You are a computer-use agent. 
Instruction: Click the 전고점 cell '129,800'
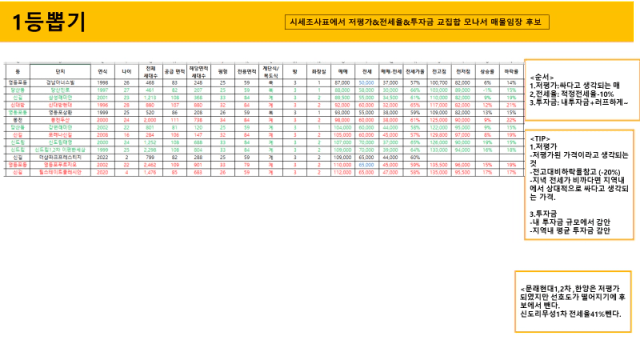tap(439, 135)
